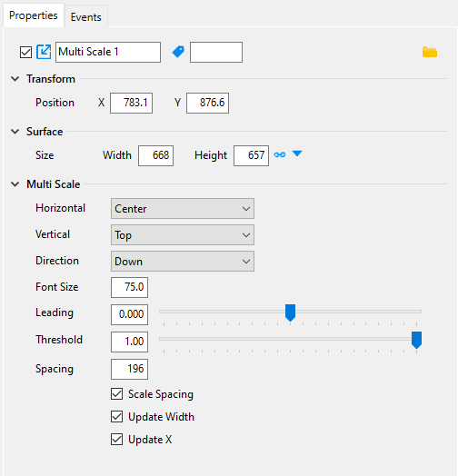Screen dimensions: 458x476
Task: Click the Font Size input field
Action: [129, 287]
